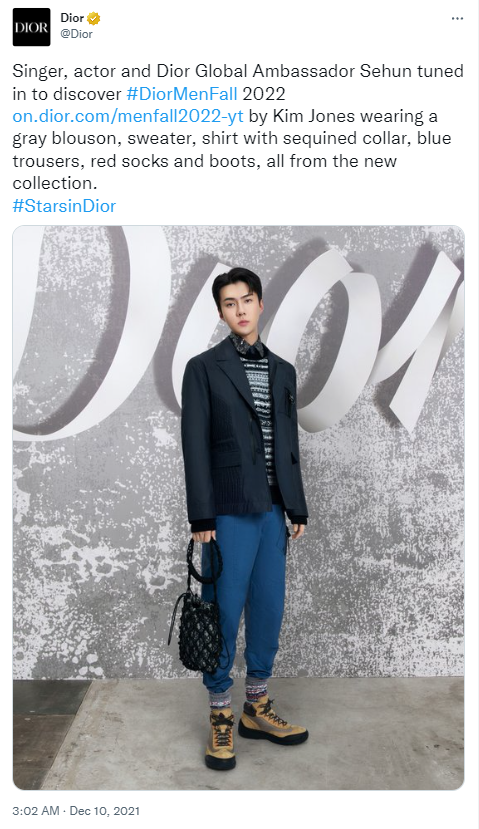Image resolution: width=479 pixels, height=829 pixels.
Task: Open the three-dot more options menu
Action: coord(457,19)
